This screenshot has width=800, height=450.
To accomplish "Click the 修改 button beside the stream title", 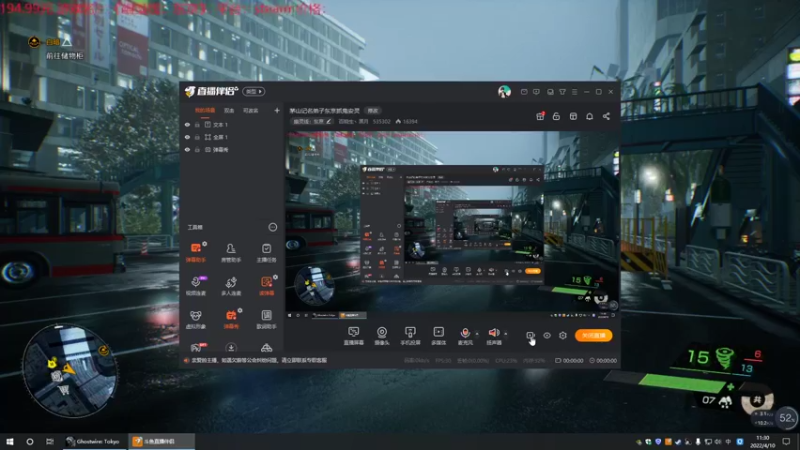I will pyautogui.click(x=373, y=111).
